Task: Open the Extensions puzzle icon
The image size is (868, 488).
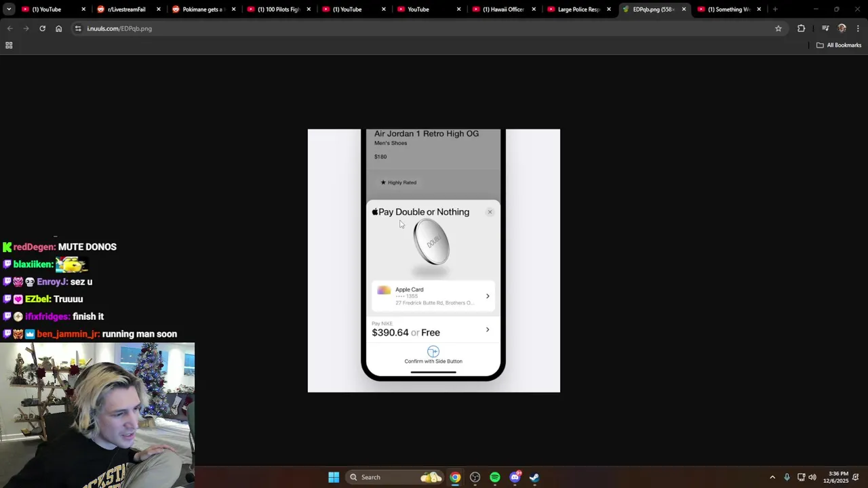Action: [802, 28]
